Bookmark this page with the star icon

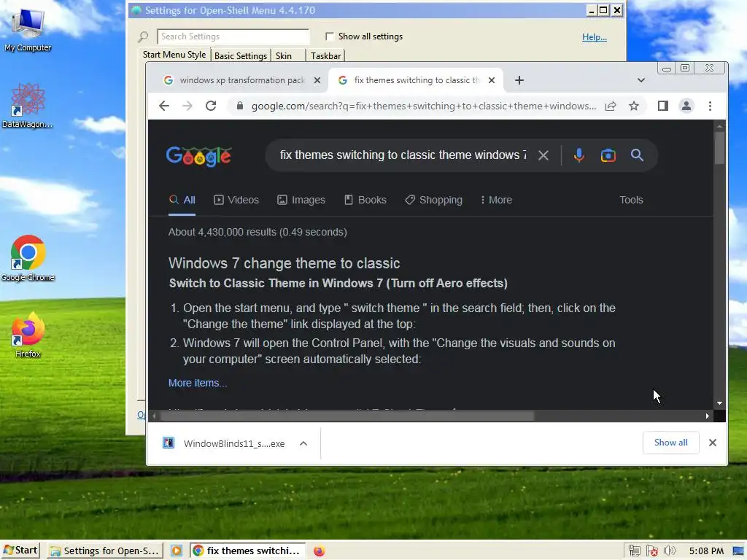pos(634,106)
